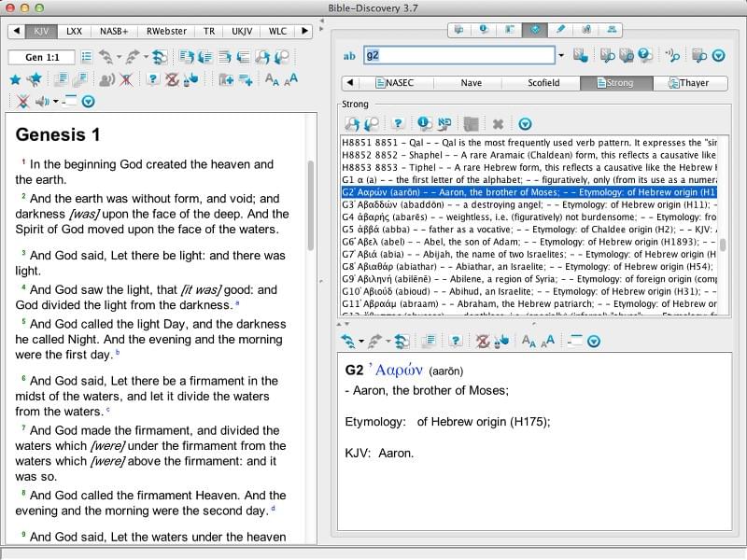This screenshot has width=747, height=560.
Task: Click the add-verse-list plus icon in Bible toolbar
Action: 246,79
